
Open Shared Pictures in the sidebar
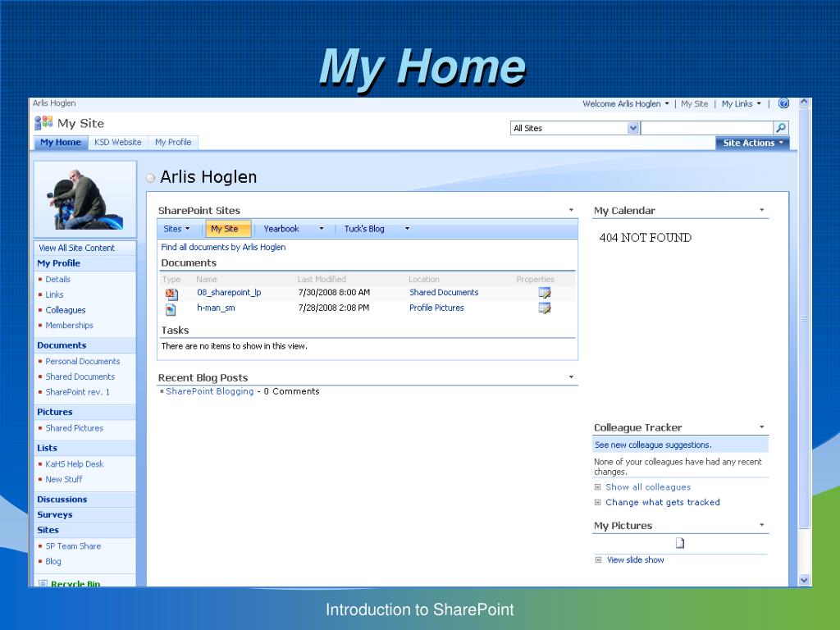coord(74,428)
